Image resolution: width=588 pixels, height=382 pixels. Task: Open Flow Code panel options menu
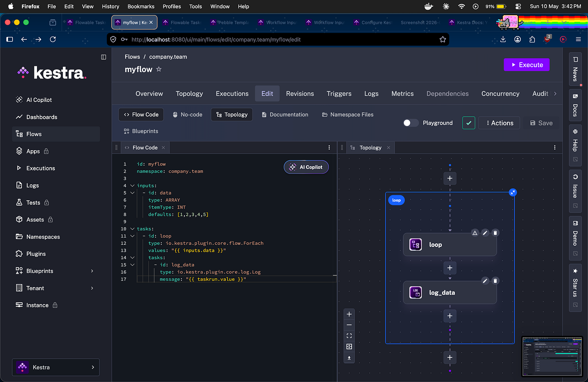point(329,148)
